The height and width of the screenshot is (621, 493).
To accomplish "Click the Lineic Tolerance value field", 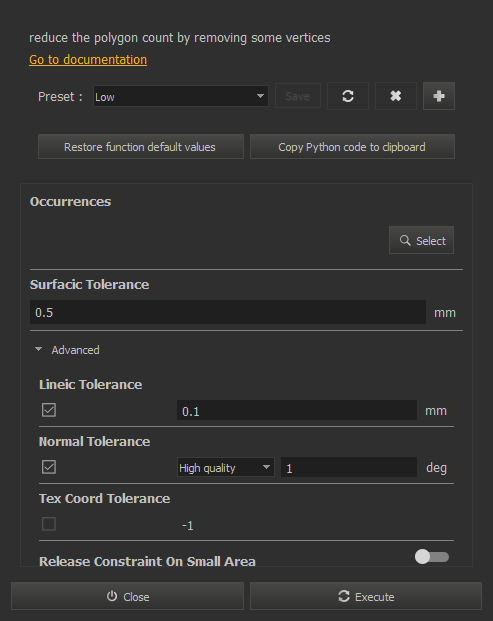I will click(297, 411).
